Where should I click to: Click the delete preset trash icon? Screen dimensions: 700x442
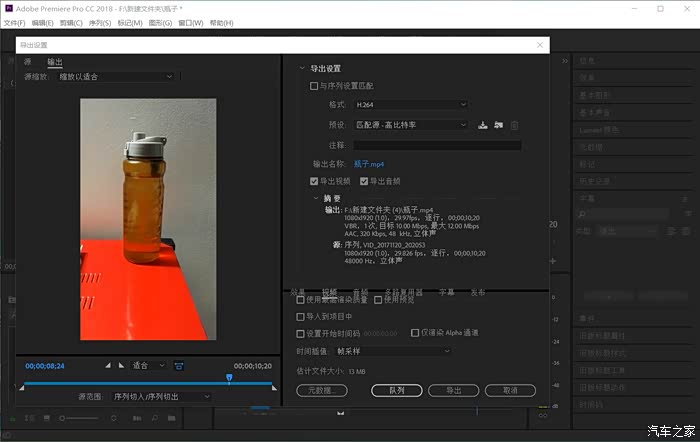click(x=514, y=125)
